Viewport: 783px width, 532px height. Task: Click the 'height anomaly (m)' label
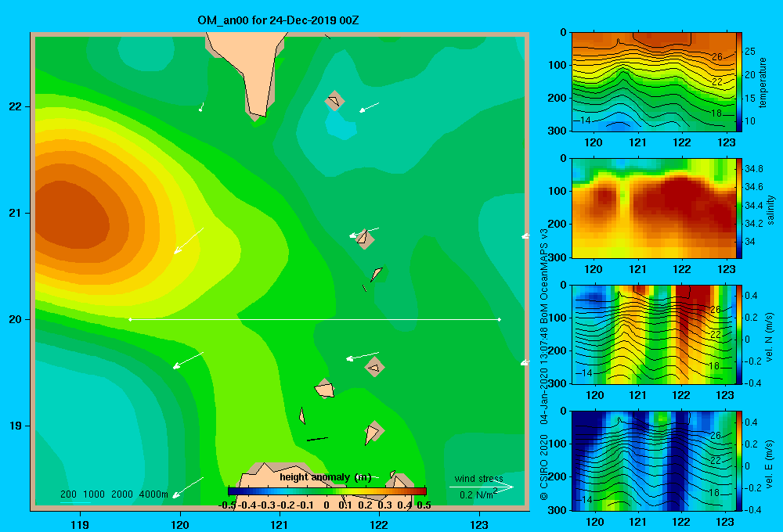click(325, 477)
